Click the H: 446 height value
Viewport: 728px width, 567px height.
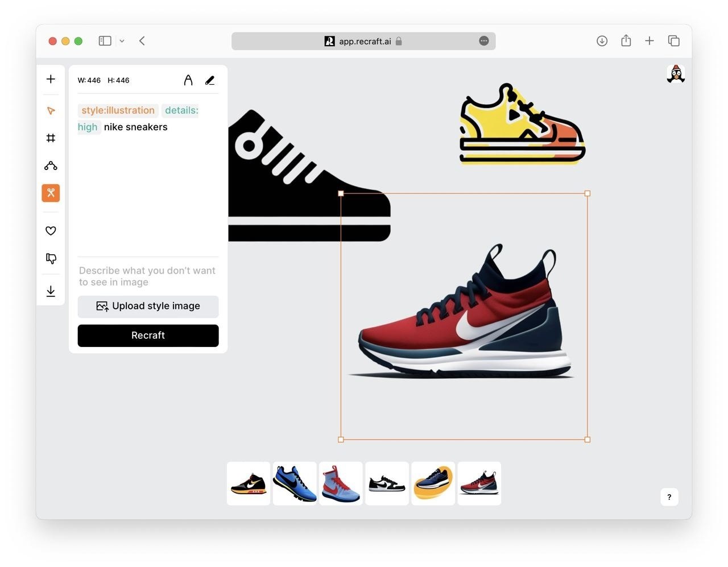pyautogui.click(x=118, y=80)
